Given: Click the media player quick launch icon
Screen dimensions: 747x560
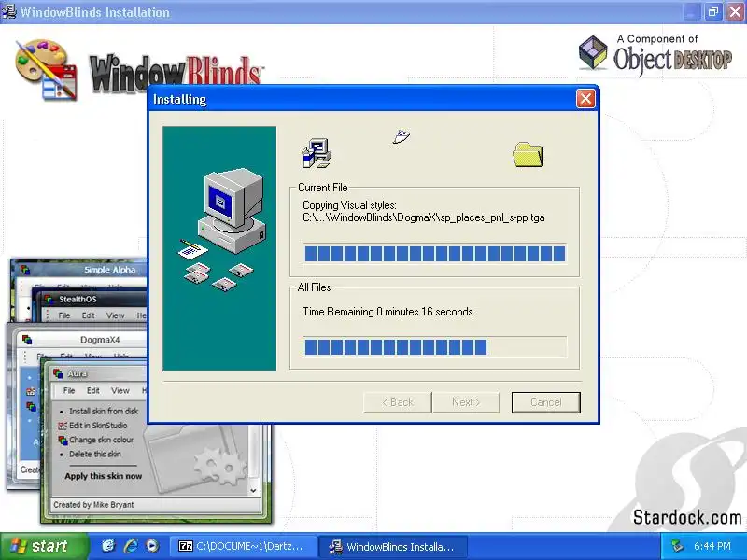Looking at the screenshot, I should (152, 546).
